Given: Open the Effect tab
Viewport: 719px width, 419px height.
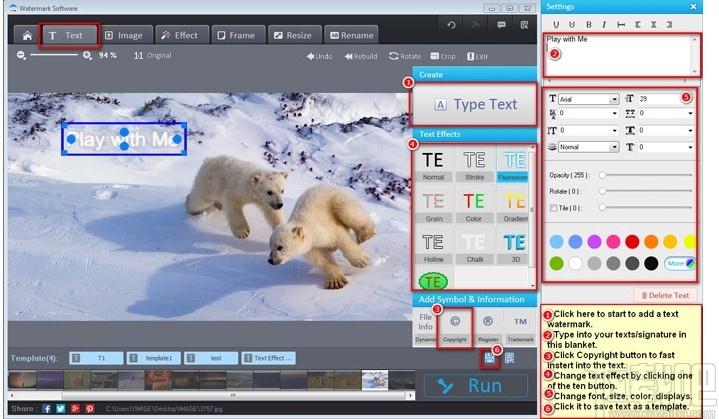Looking at the screenshot, I should coord(180,35).
